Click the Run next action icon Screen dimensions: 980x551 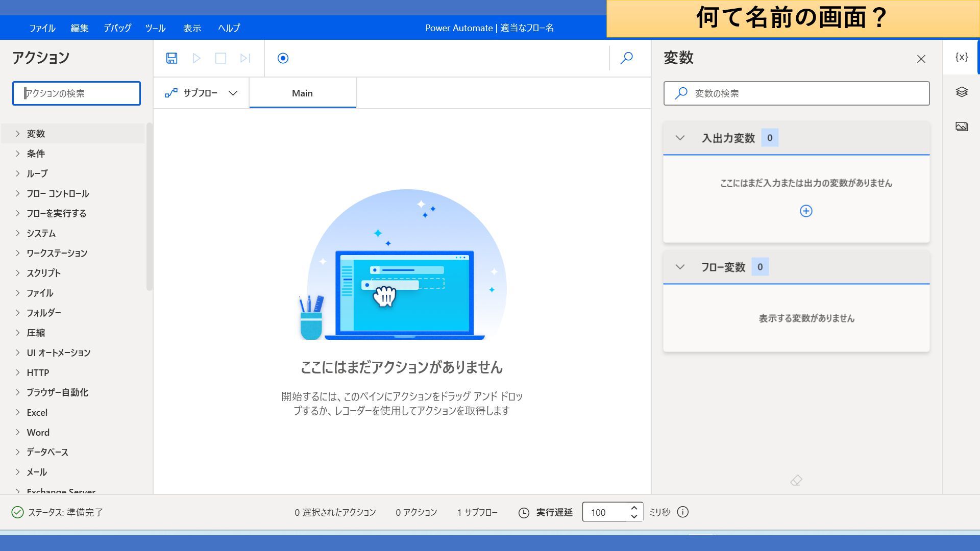tap(245, 58)
